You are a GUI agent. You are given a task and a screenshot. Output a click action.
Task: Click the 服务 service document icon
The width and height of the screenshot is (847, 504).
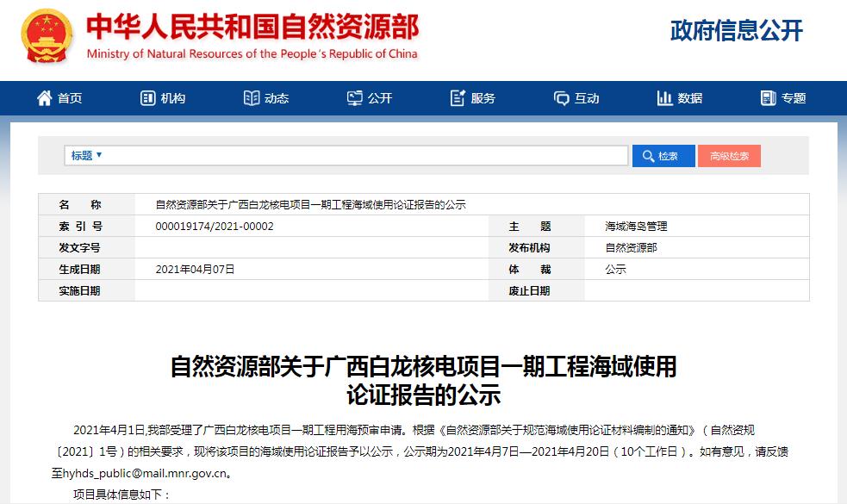pos(458,98)
